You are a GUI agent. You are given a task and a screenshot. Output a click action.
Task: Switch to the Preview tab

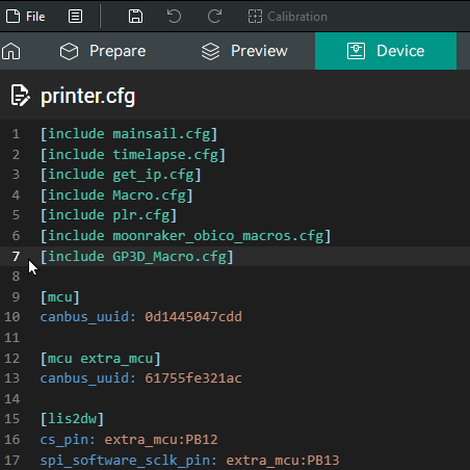tap(245, 51)
